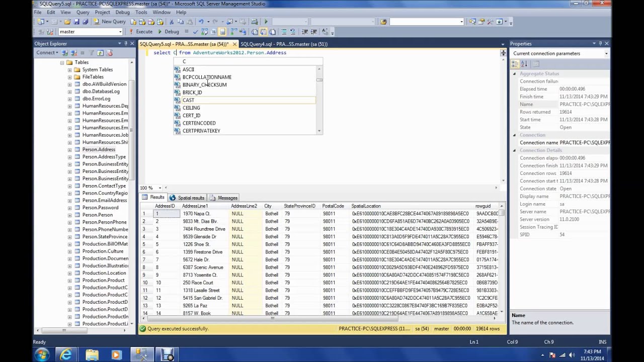Choose CEILING from the IntelliSense list
This screenshot has width=644, height=362.
tap(245, 108)
